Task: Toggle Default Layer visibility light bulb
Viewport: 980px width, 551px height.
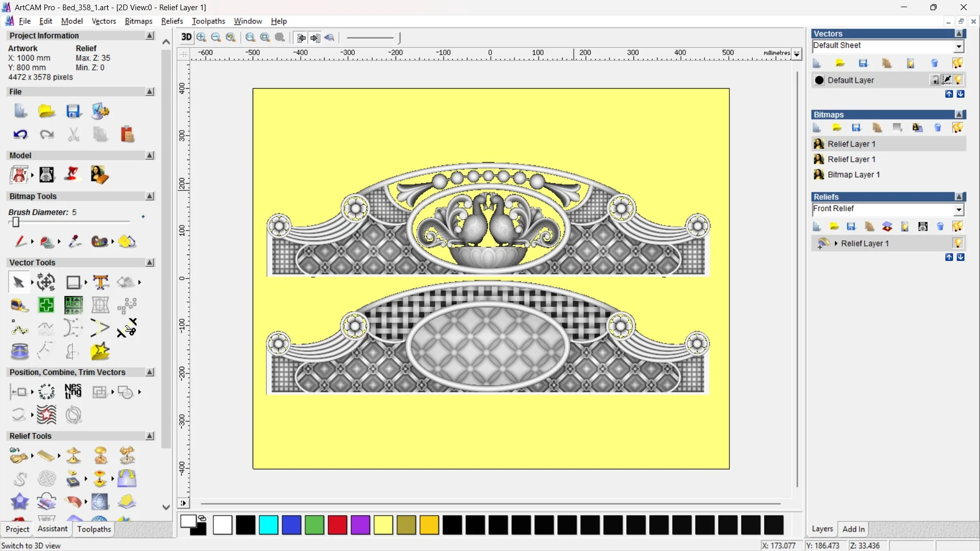Action: point(958,80)
